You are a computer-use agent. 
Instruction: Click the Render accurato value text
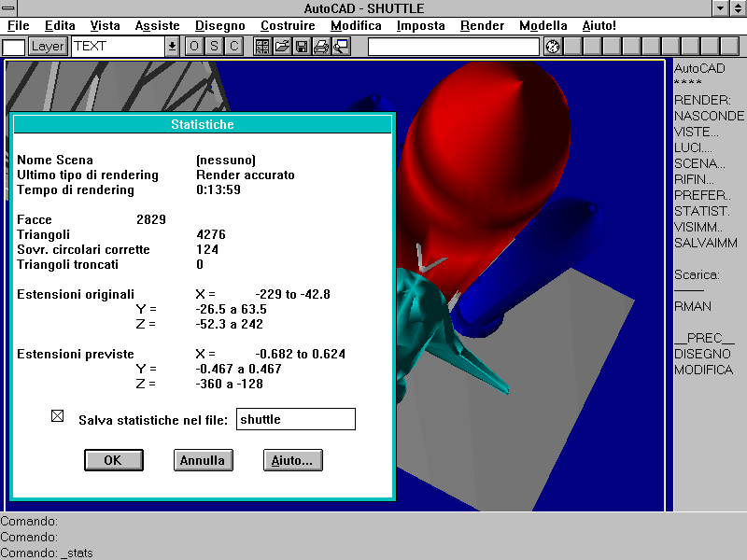coord(246,175)
